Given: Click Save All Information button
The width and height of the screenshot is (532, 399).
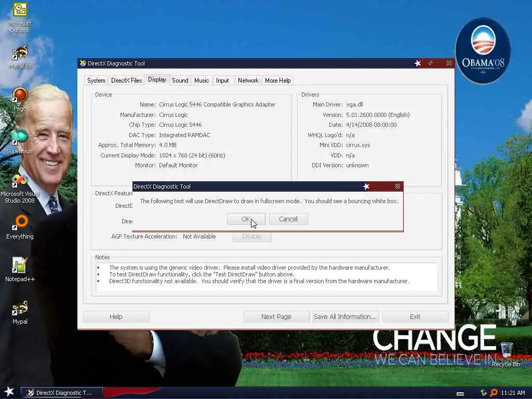Looking at the screenshot, I should (345, 316).
